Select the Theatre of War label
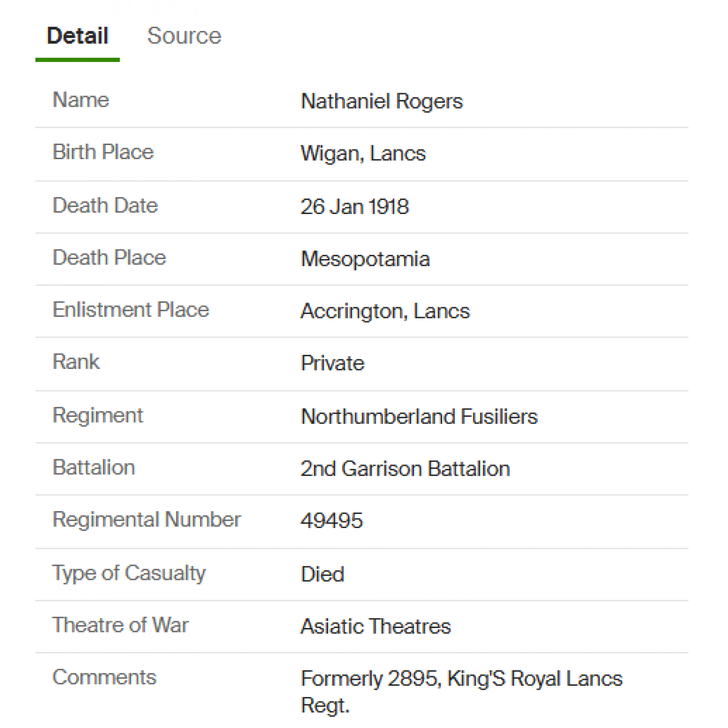Image resolution: width=728 pixels, height=728 pixels. [120, 625]
